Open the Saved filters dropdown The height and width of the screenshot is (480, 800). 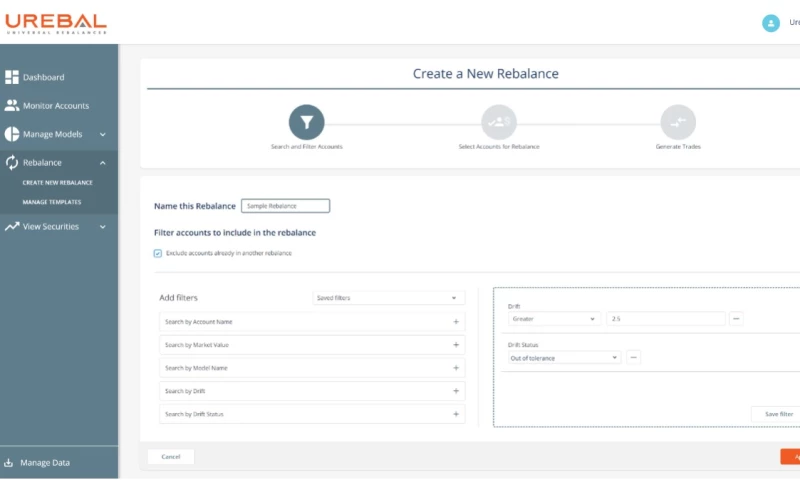coord(388,298)
